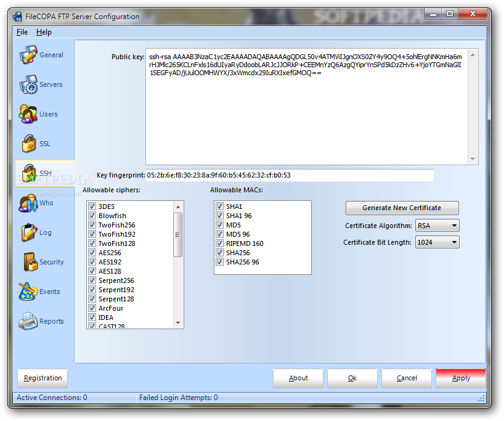Image resolution: width=504 pixels, height=421 pixels.
Task: Toggle the AES128 cipher checkbox
Action: coord(92,271)
